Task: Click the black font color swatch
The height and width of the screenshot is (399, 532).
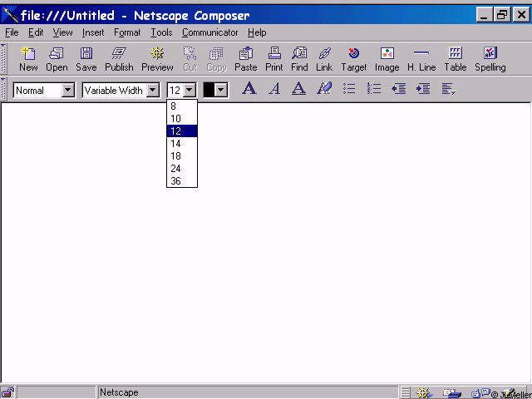Action: 209,91
